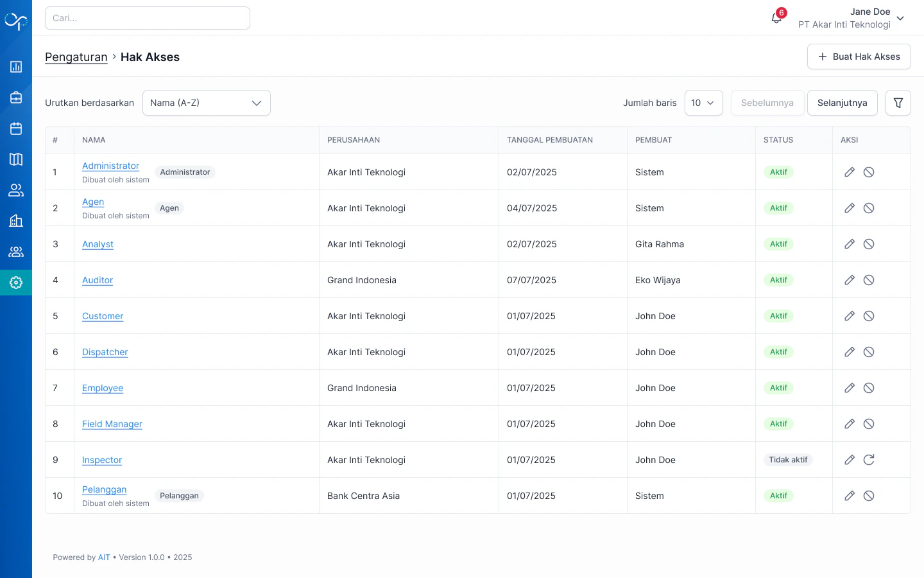924x578 pixels.
Task: Open the Agen role link
Action: tap(93, 202)
